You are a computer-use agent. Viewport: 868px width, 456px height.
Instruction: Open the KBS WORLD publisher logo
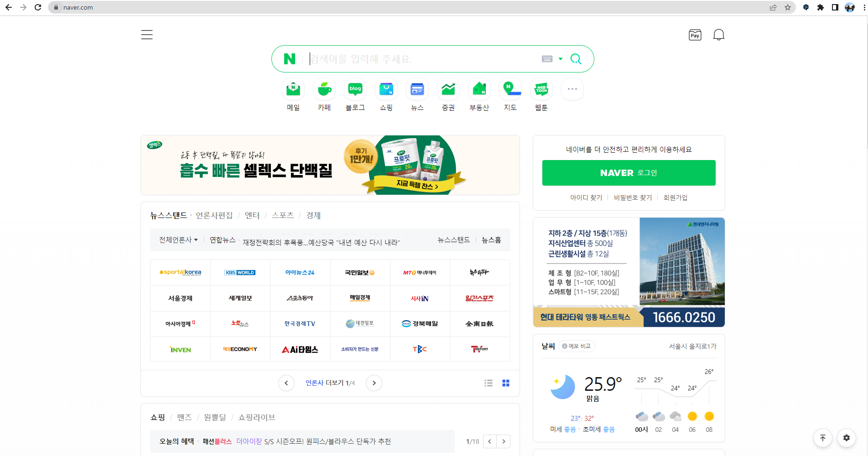point(240,272)
